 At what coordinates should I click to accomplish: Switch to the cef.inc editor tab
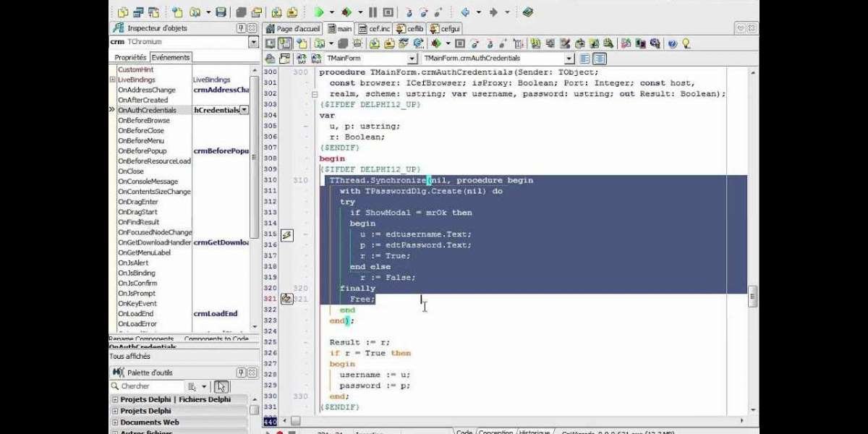[x=375, y=29]
